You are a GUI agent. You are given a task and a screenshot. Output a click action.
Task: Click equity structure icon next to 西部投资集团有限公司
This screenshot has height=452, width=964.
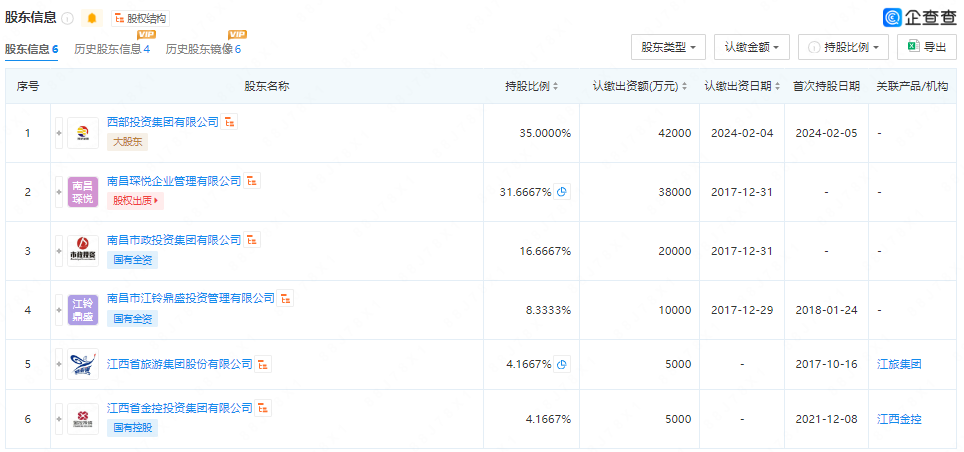[229, 122]
